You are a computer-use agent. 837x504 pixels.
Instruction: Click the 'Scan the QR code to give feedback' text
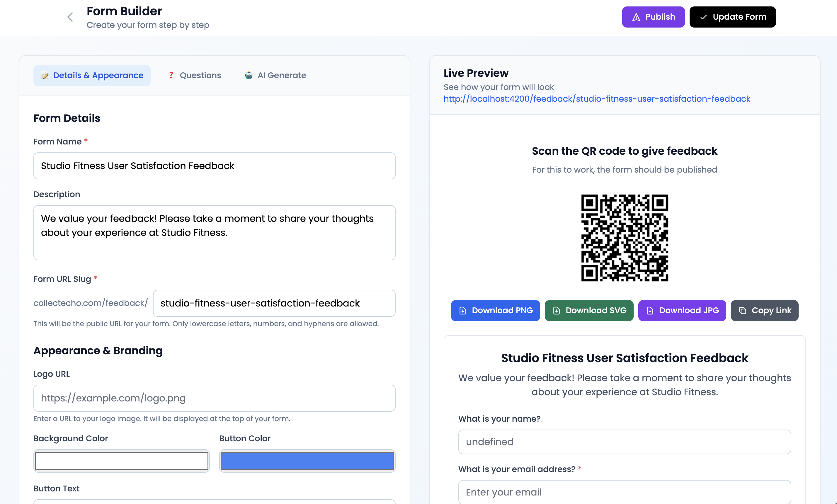(624, 151)
